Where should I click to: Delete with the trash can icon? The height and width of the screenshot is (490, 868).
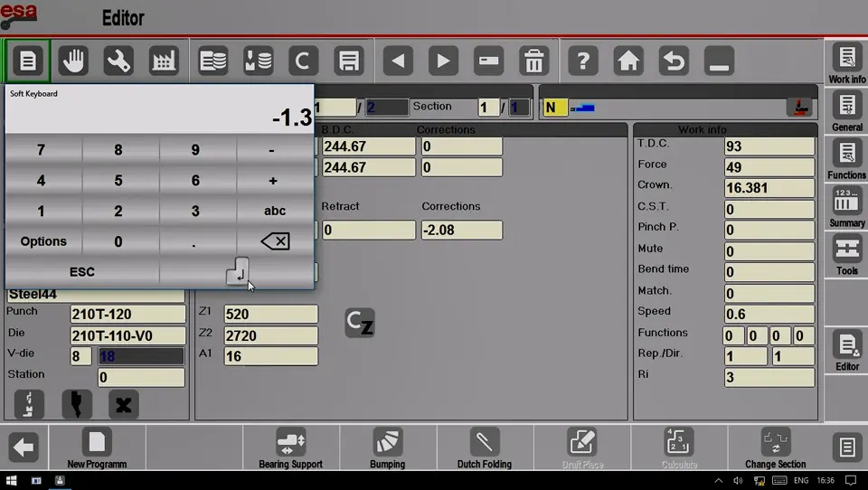pyautogui.click(x=534, y=61)
